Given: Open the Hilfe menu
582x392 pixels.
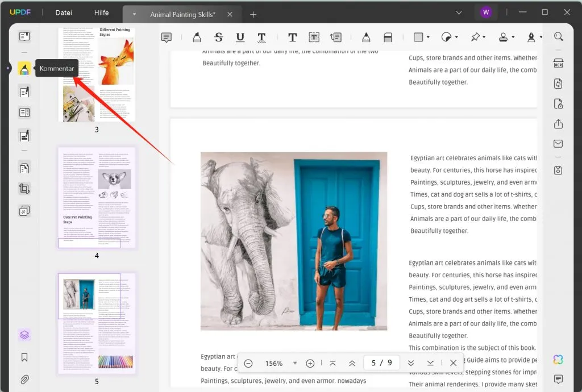Looking at the screenshot, I should click(x=101, y=12).
